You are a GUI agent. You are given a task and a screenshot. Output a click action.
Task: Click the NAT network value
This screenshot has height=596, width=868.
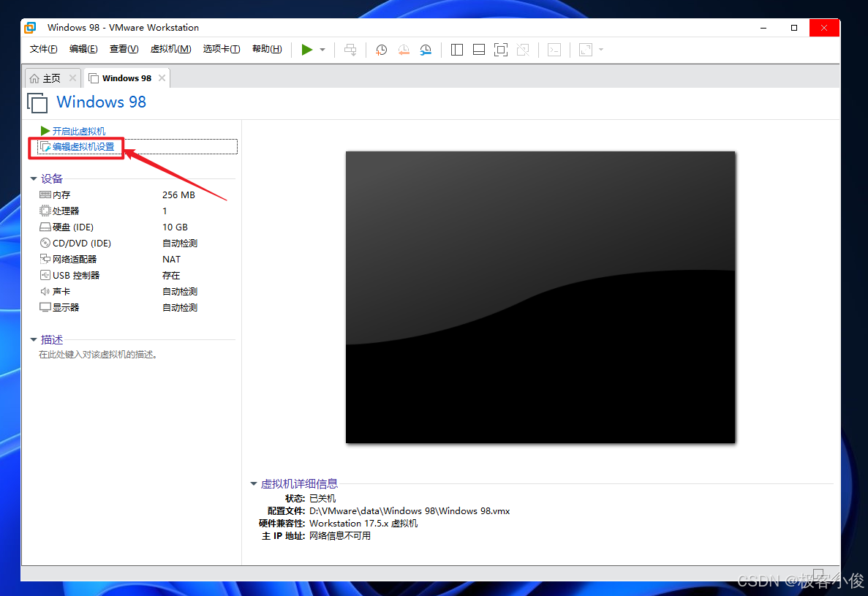click(x=171, y=259)
